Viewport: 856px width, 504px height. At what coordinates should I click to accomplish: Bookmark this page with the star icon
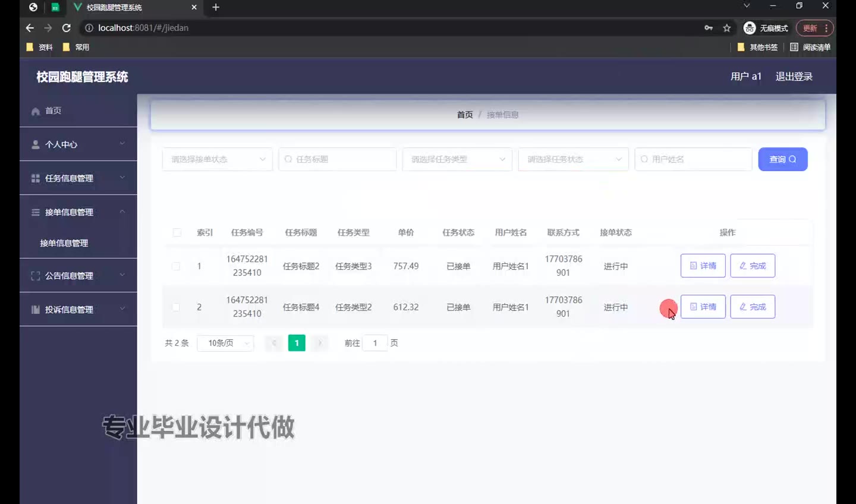(x=726, y=28)
